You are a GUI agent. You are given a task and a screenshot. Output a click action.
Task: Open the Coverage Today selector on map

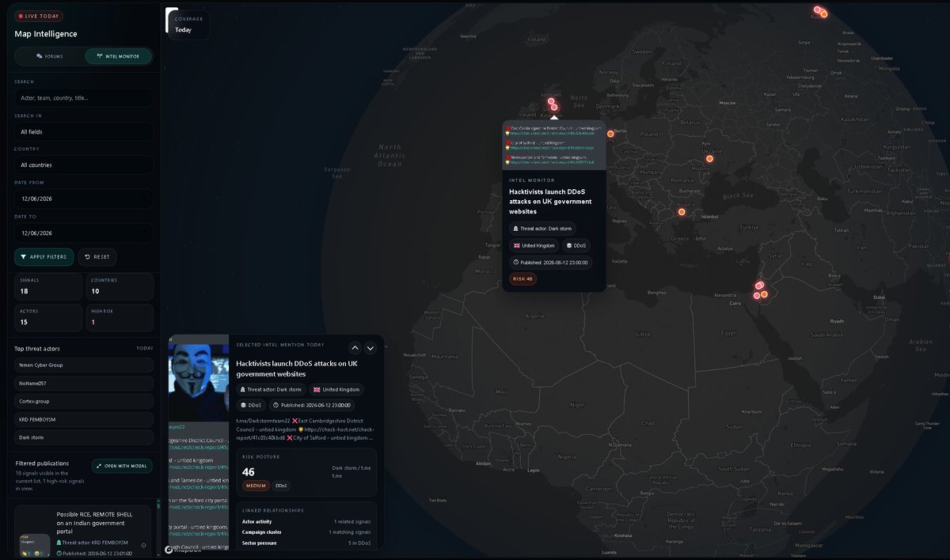[189, 24]
